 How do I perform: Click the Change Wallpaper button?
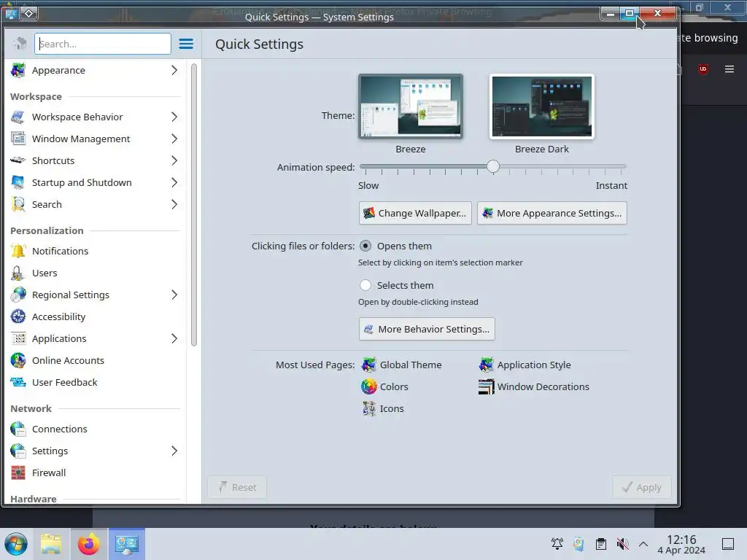point(415,213)
